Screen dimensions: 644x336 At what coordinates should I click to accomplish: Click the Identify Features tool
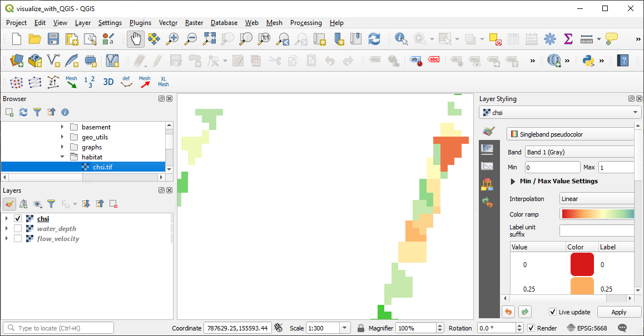tap(401, 39)
